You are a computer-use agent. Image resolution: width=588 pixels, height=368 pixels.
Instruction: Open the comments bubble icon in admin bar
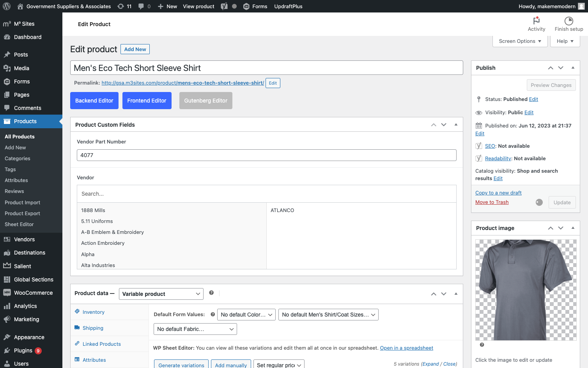[x=141, y=6]
